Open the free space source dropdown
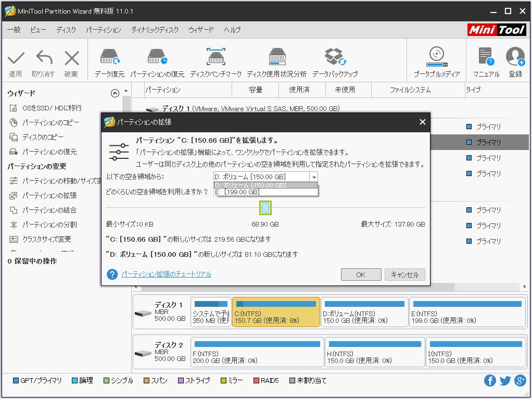The height and width of the screenshot is (399, 532). click(x=314, y=177)
